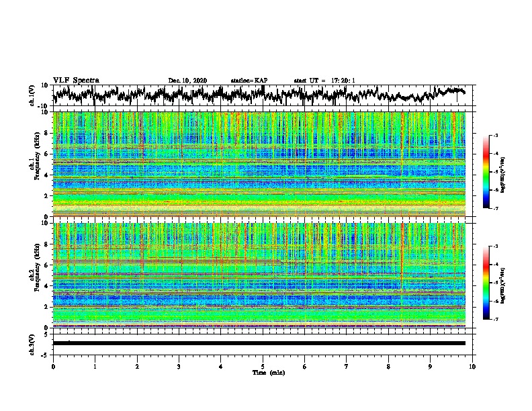This screenshot has width=532, height=411.
Task: Click the time-axis tick label "4"
Action: point(221,367)
